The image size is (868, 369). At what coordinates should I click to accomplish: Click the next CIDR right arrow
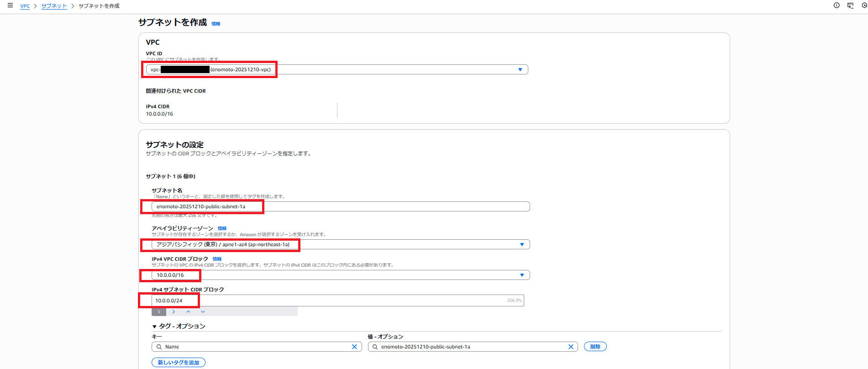(x=174, y=312)
